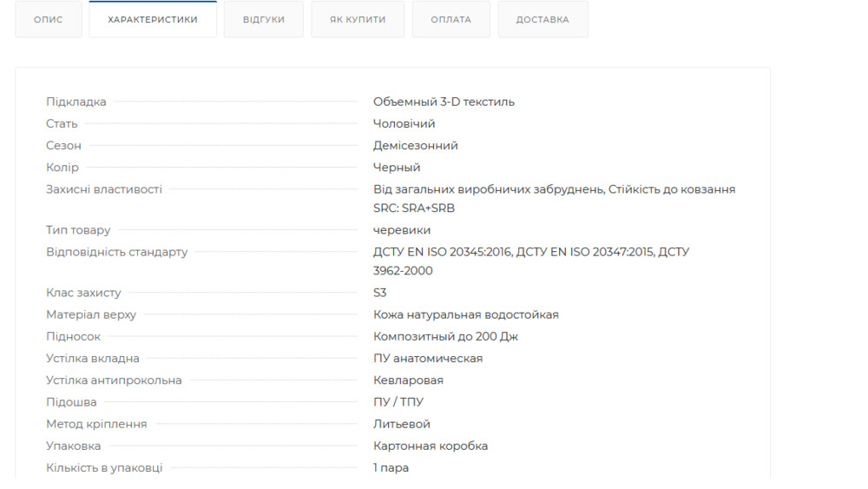Click the Упаковка value 'Картонная коробка'
This screenshot has height=489, width=868.
[x=430, y=446]
